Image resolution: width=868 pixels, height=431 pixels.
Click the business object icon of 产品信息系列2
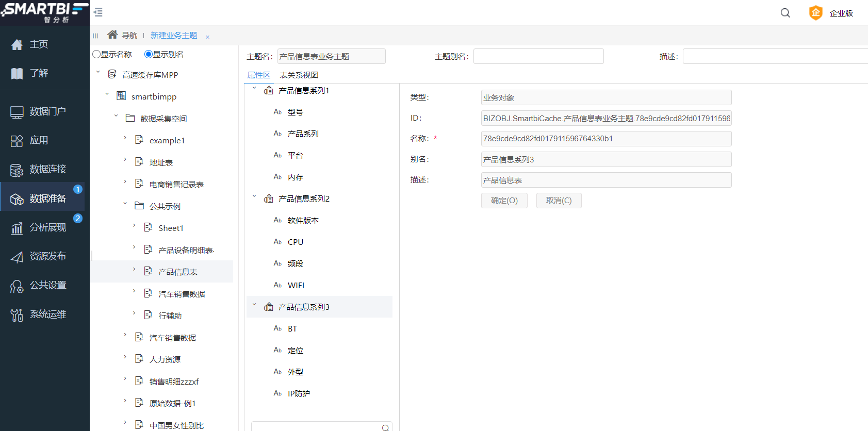pyautogui.click(x=269, y=198)
